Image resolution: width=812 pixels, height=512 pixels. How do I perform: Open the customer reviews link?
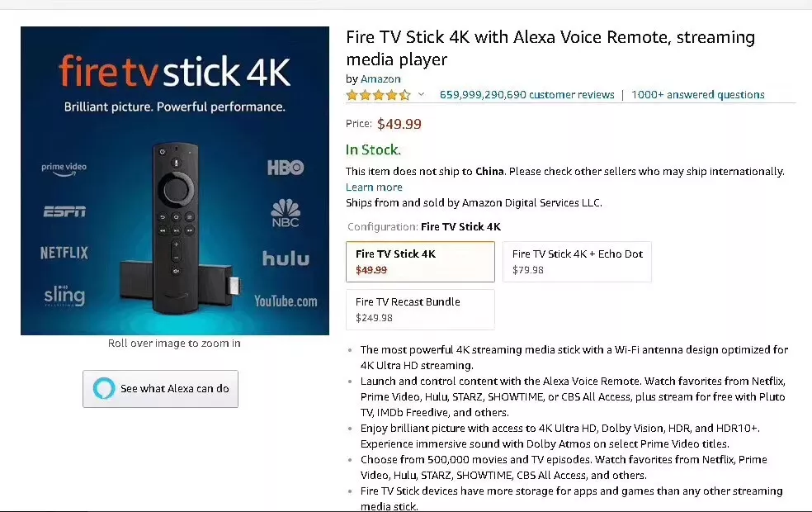pyautogui.click(x=526, y=95)
